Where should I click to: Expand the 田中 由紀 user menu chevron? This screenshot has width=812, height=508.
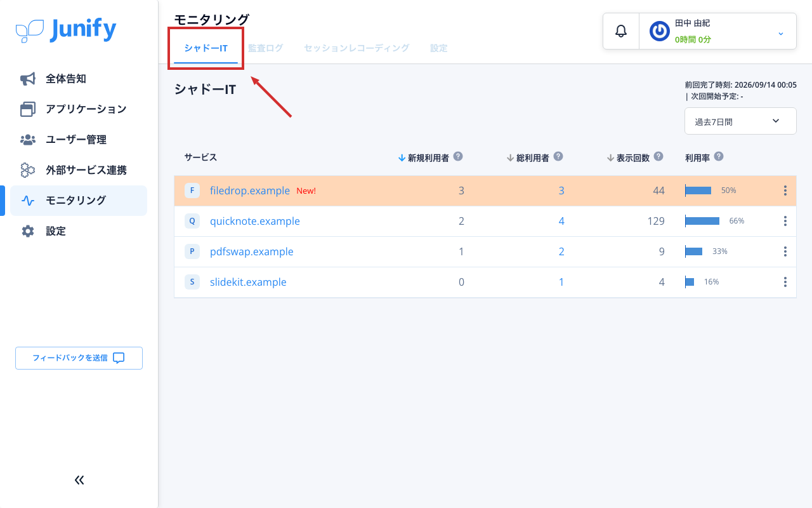tap(781, 33)
